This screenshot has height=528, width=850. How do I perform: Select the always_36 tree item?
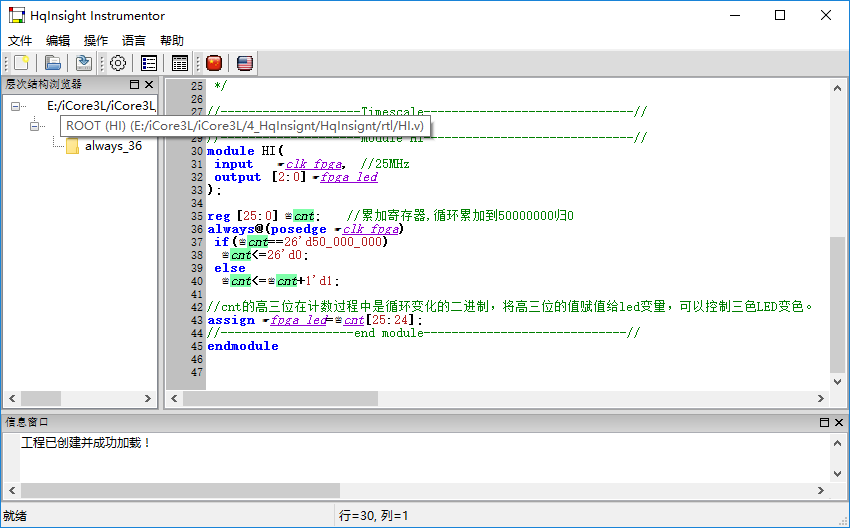point(112,146)
